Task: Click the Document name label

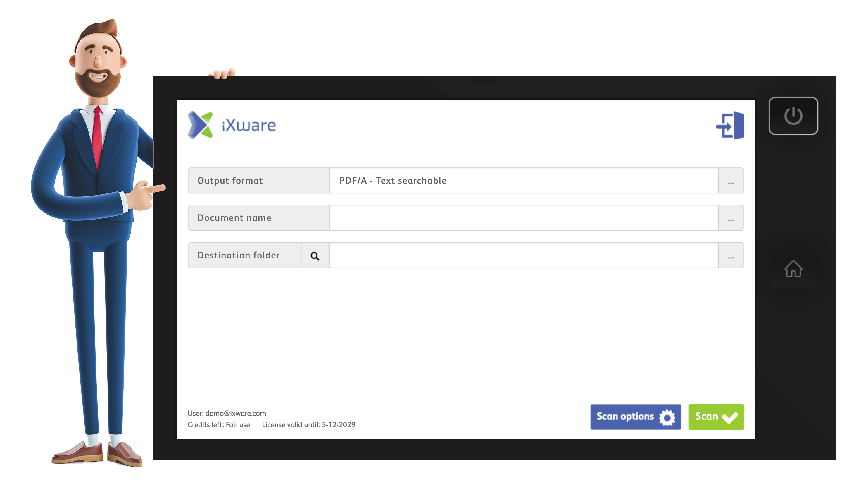Action: 234,218
